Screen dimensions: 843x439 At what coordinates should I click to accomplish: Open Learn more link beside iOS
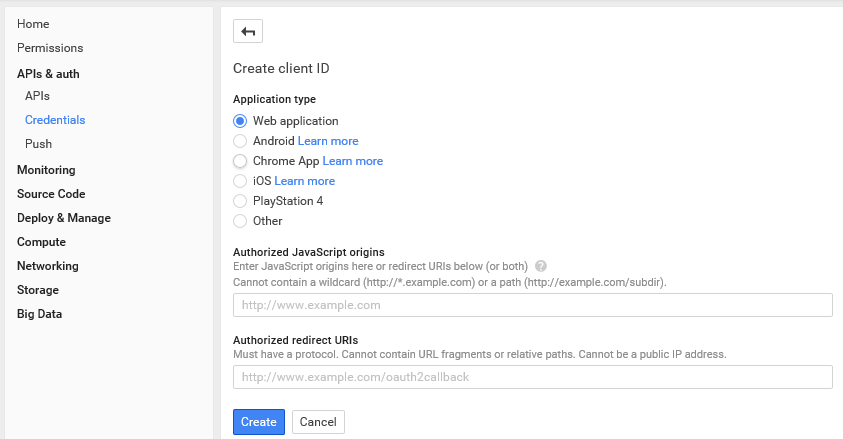coord(305,181)
